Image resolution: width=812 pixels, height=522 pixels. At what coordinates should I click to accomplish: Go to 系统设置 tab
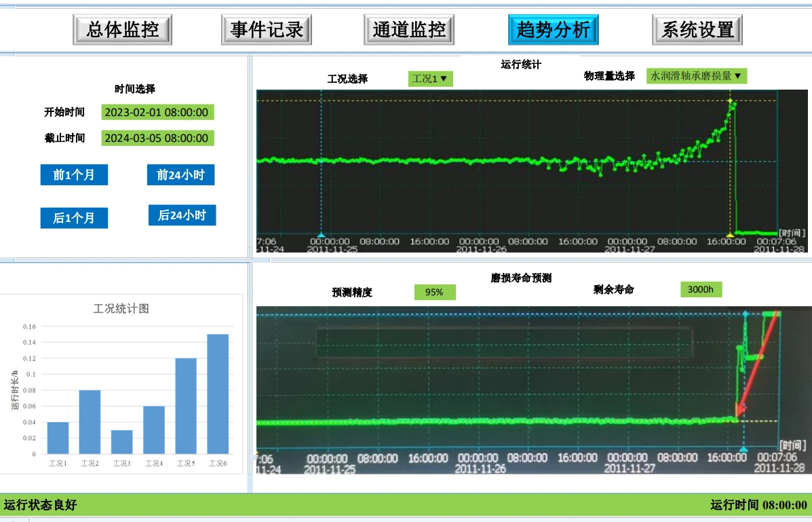697,30
